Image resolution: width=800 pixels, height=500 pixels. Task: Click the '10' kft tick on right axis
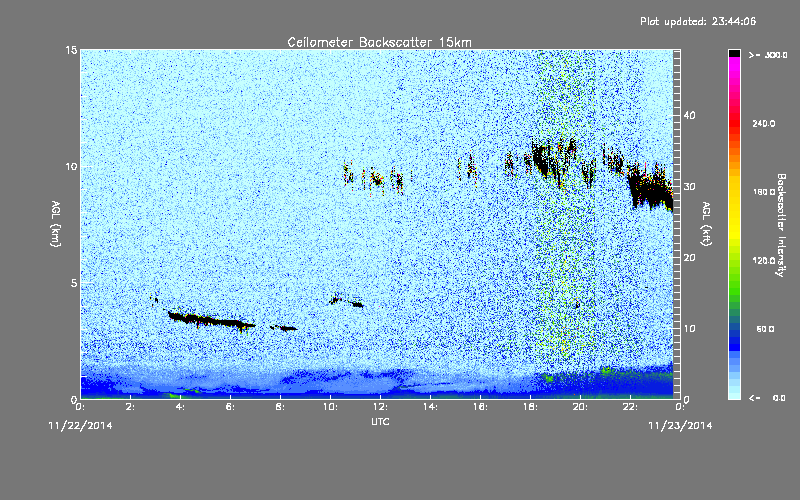(689, 329)
